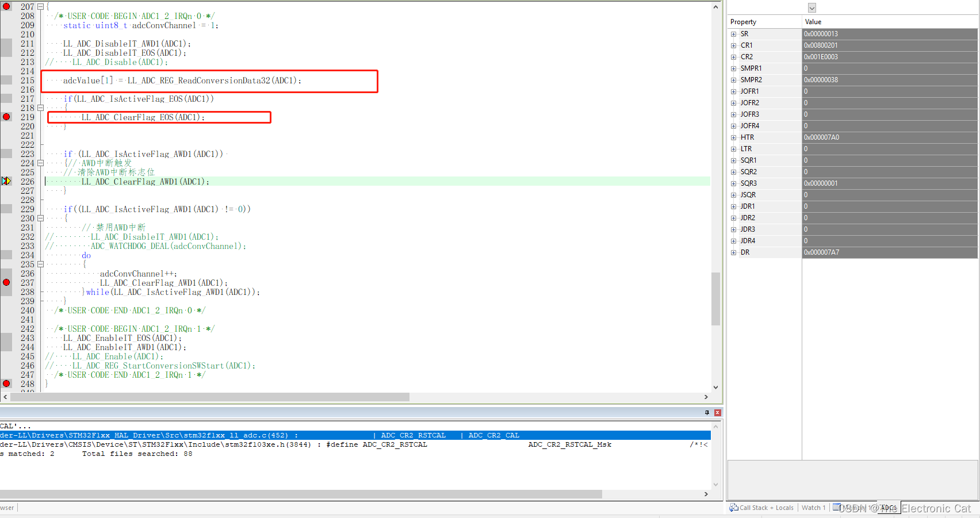Expand the JDR3 register

pyautogui.click(x=733, y=229)
